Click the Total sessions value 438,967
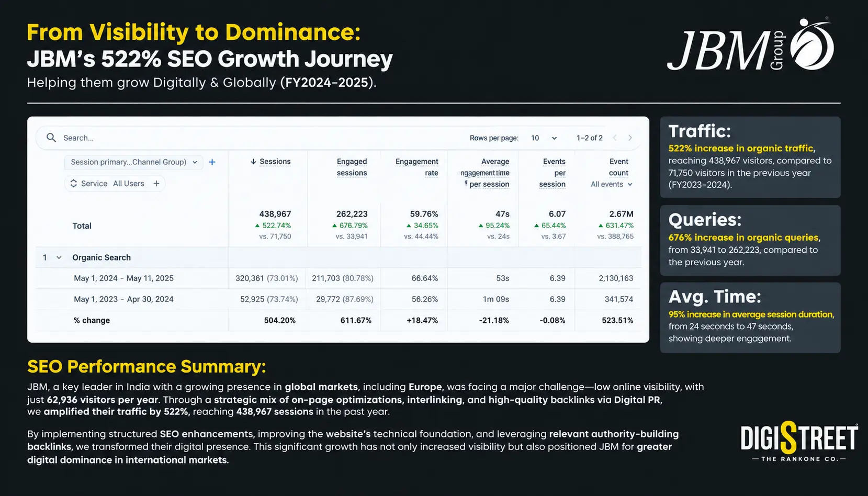Image resolution: width=868 pixels, height=496 pixels. [275, 214]
